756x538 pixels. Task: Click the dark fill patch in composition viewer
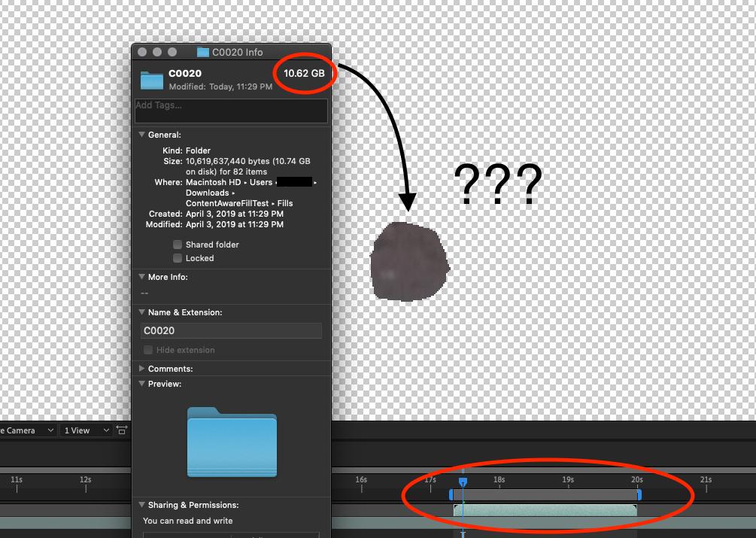409,262
